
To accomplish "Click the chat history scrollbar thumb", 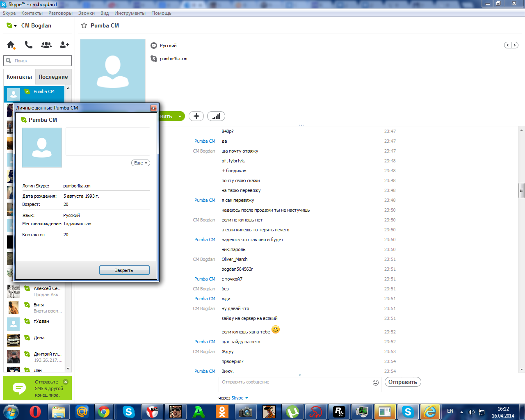I will click(522, 190).
